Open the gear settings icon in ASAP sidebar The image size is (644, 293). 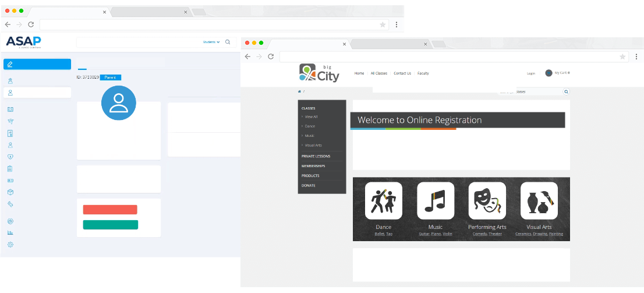coord(10,245)
